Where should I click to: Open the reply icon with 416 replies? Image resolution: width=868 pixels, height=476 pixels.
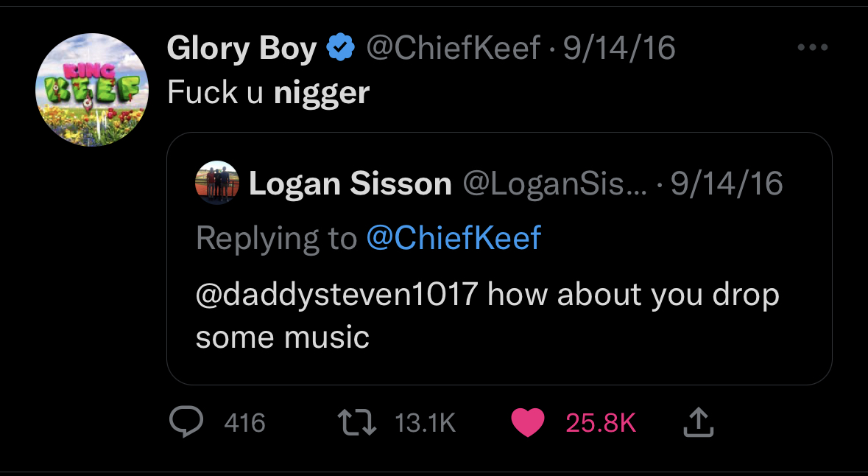coord(186,422)
